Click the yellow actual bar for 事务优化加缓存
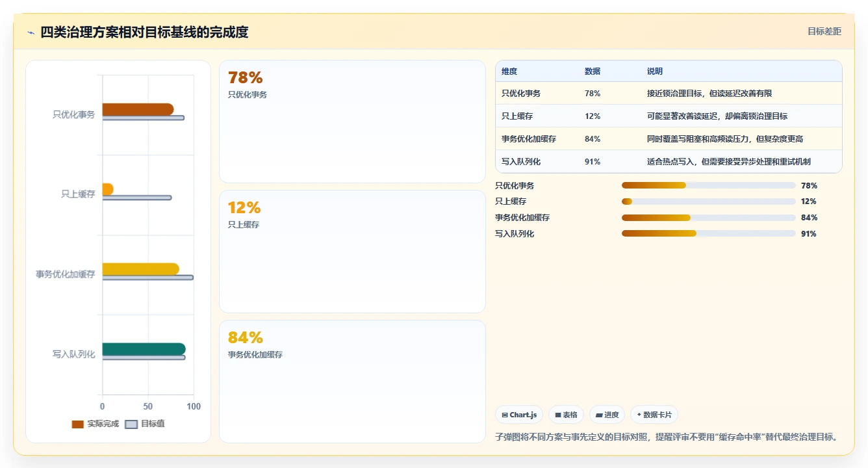Screen dimensions: 868x468 point(140,269)
